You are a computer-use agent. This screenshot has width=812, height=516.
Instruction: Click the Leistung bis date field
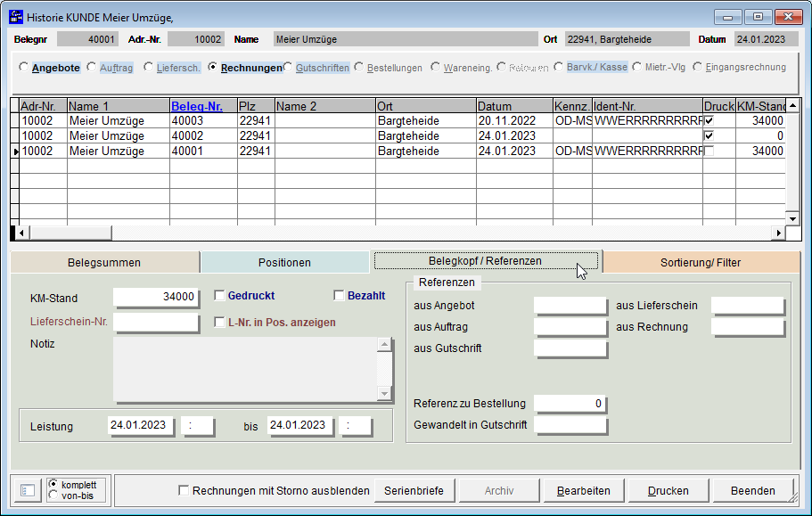pyautogui.click(x=299, y=425)
